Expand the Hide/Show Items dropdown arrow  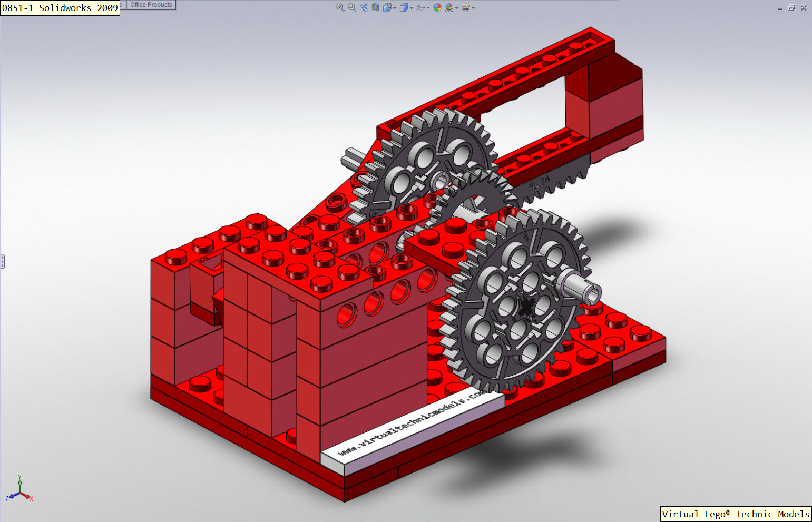(428, 8)
